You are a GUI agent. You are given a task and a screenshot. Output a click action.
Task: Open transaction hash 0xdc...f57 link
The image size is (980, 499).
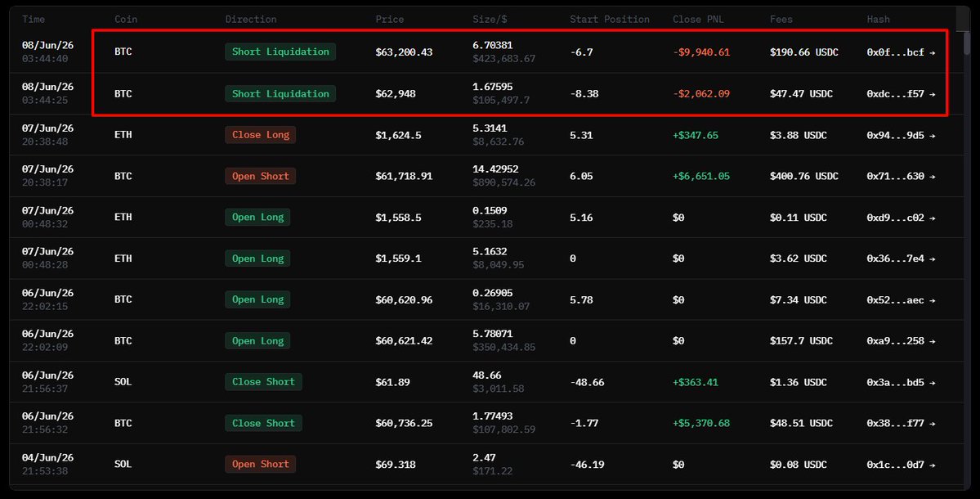(x=901, y=94)
